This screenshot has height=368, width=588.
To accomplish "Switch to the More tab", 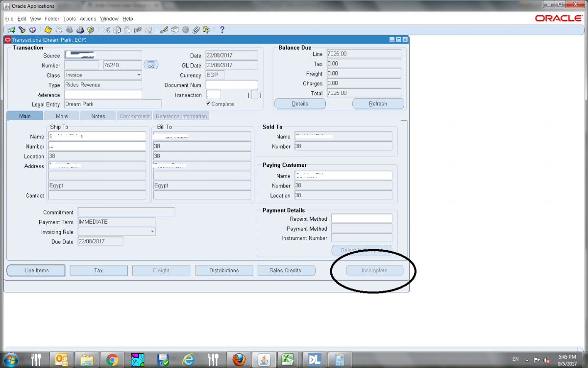I will [x=62, y=116].
